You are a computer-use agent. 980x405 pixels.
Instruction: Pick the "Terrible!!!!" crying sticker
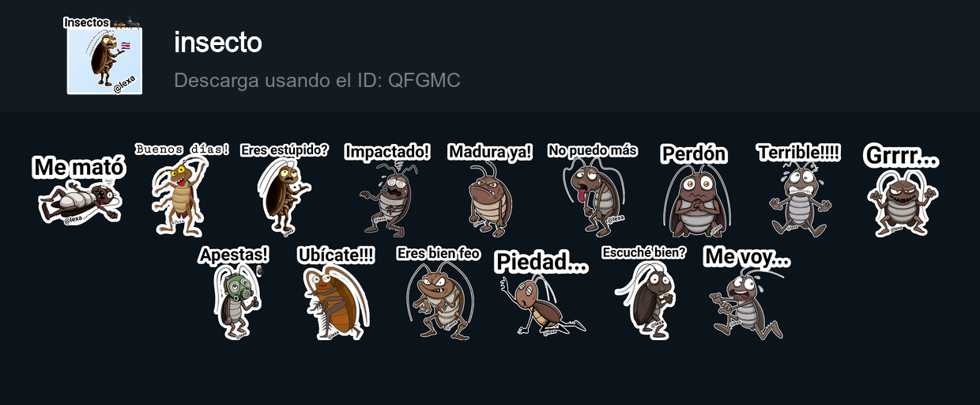798,190
